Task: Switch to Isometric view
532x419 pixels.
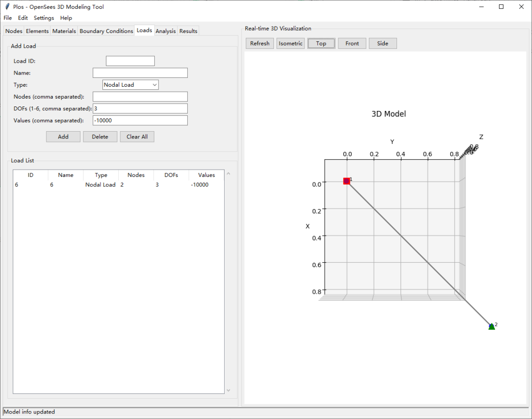Action: 291,43
